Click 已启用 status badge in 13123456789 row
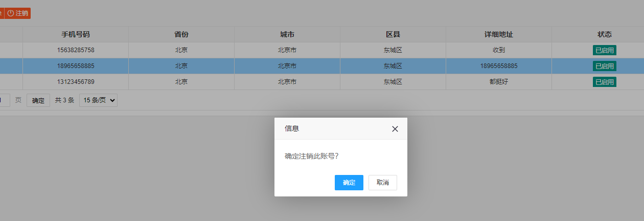644x221 pixels. (x=605, y=82)
